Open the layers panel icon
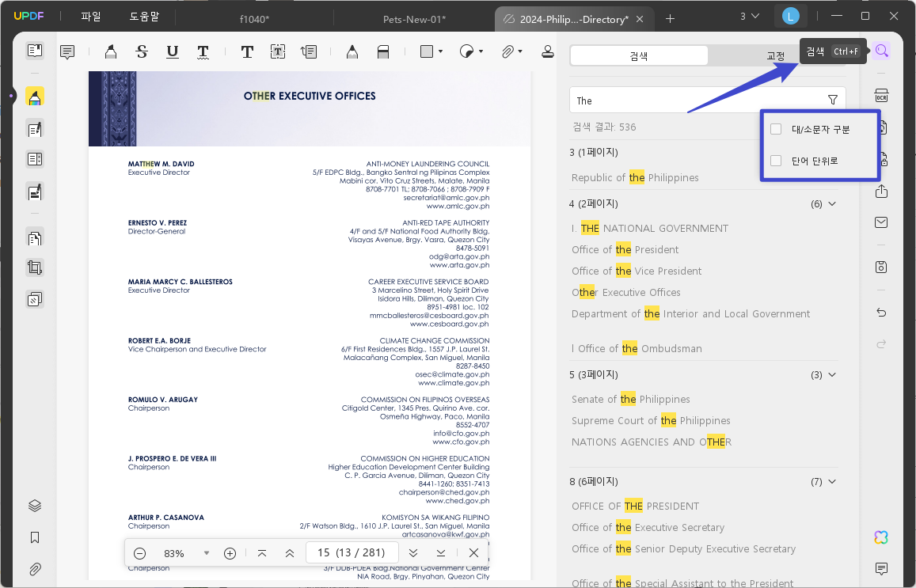The height and width of the screenshot is (588, 916). point(35,506)
